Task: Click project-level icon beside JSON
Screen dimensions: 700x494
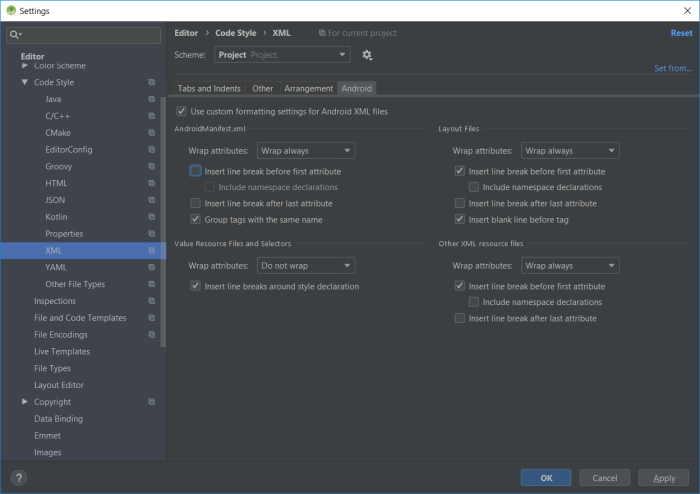Action: (x=152, y=200)
